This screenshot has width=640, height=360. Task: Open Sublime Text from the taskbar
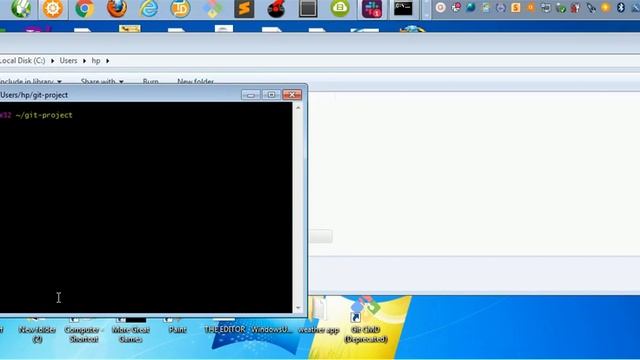[x=244, y=9]
